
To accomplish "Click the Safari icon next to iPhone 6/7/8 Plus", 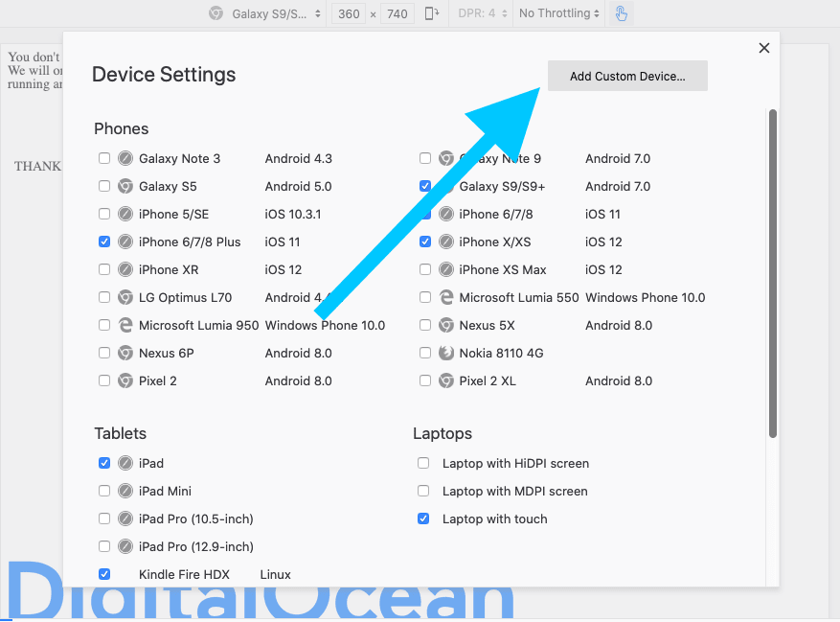I will click(x=125, y=242).
